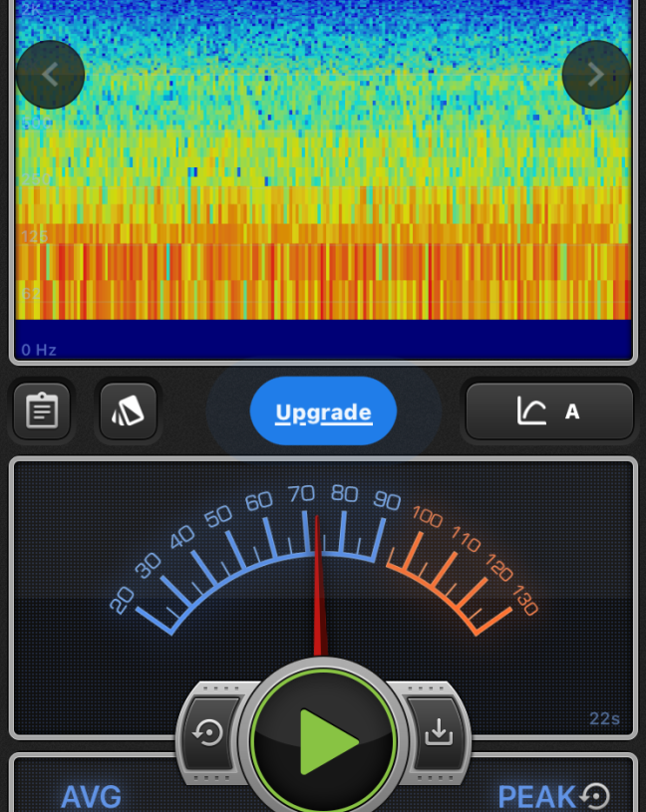
Task: Click the red needle on decibel gauge
Action: click(x=319, y=588)
